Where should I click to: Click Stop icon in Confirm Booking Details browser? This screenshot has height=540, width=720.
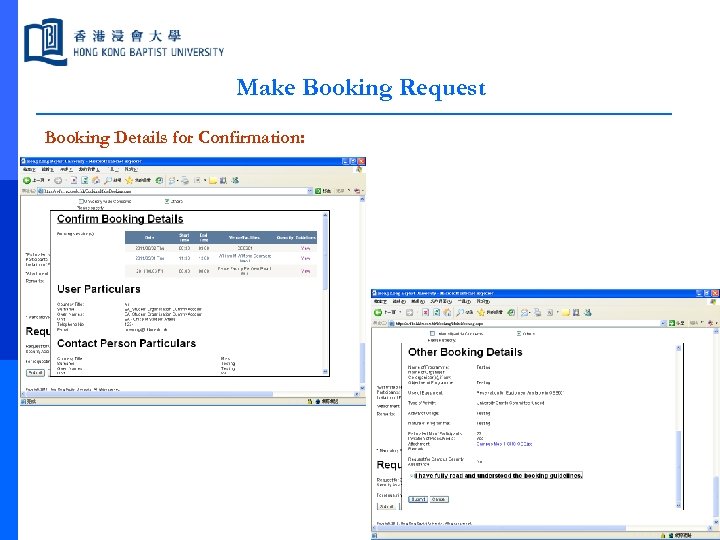click(x=73, y=180)
